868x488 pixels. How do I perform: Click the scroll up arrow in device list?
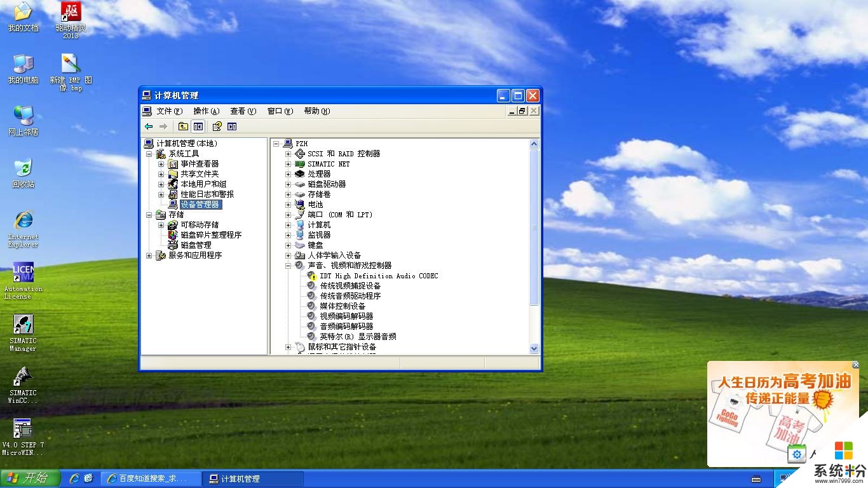534,144
